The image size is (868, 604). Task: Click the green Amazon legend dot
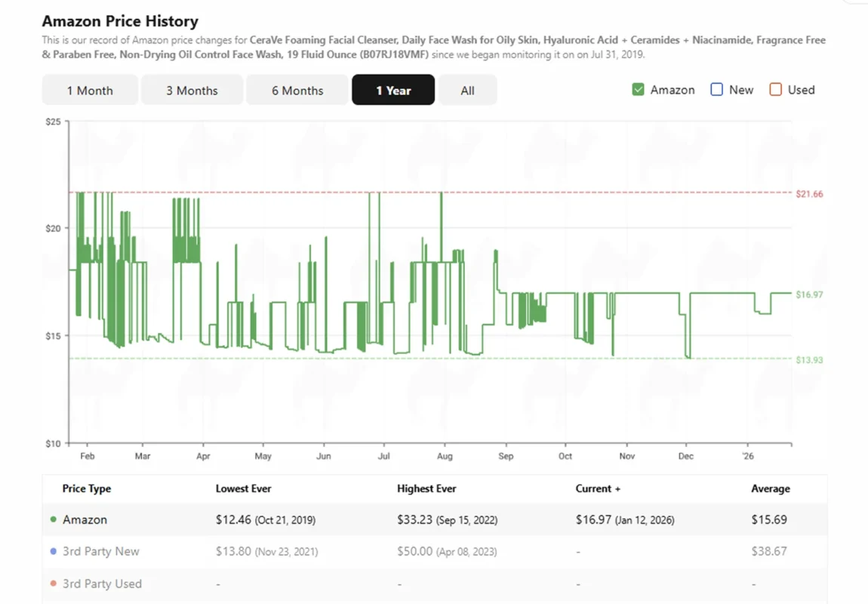tap(52, 519)
